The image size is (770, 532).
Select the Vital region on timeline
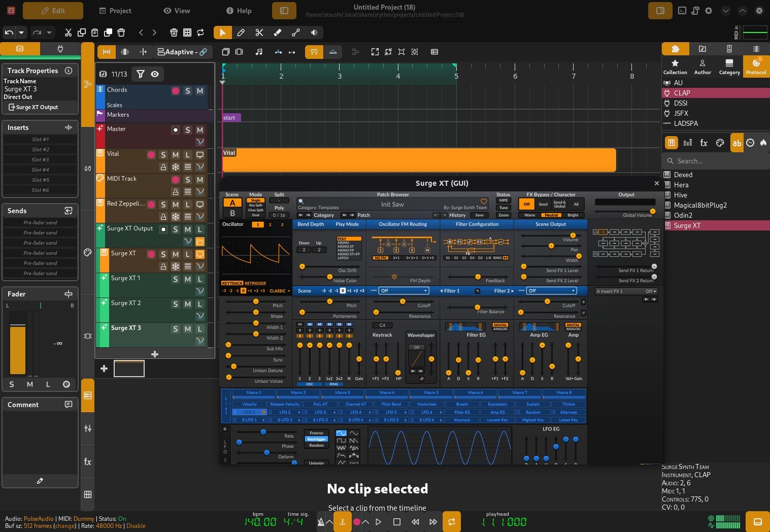click(419, 160)
